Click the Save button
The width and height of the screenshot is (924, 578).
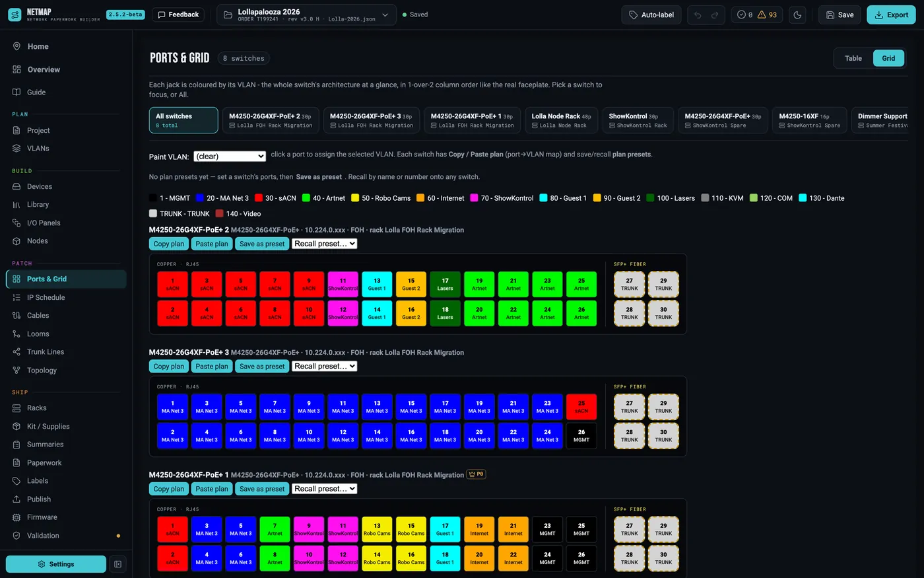click(840, 15)
